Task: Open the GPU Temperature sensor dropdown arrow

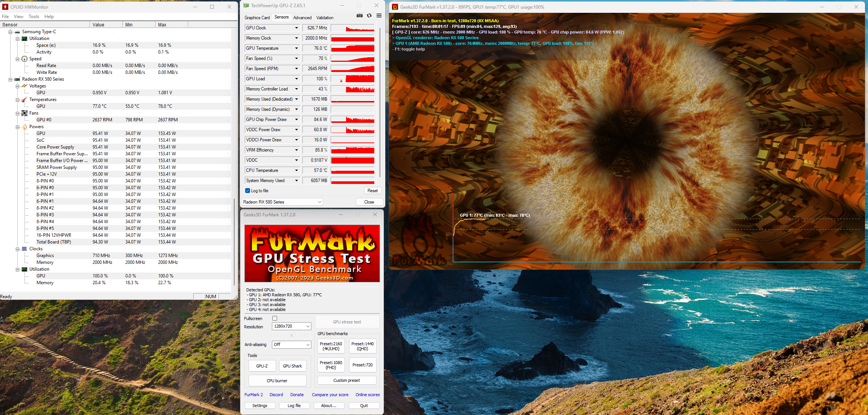Action: [x=296, y=48]
